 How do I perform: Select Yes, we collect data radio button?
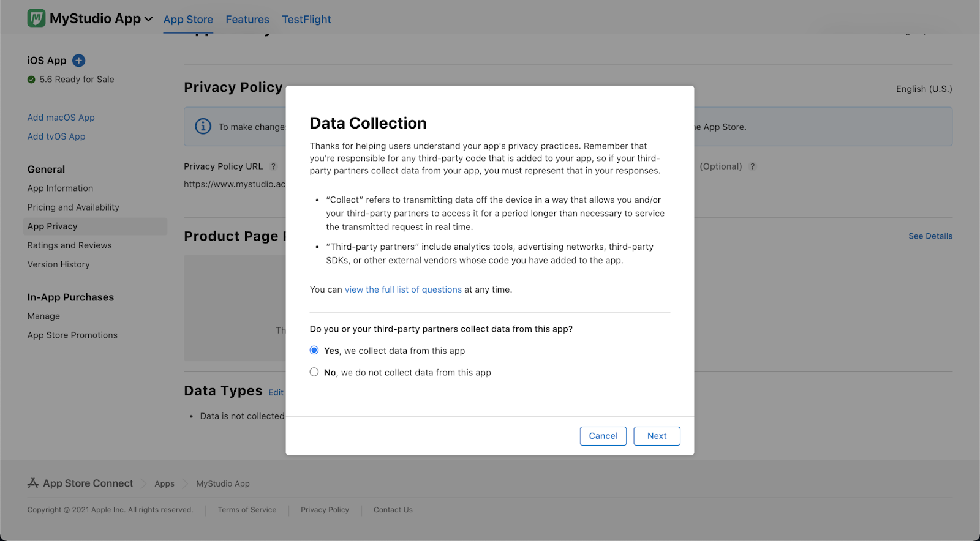click(x=314, y=350)
